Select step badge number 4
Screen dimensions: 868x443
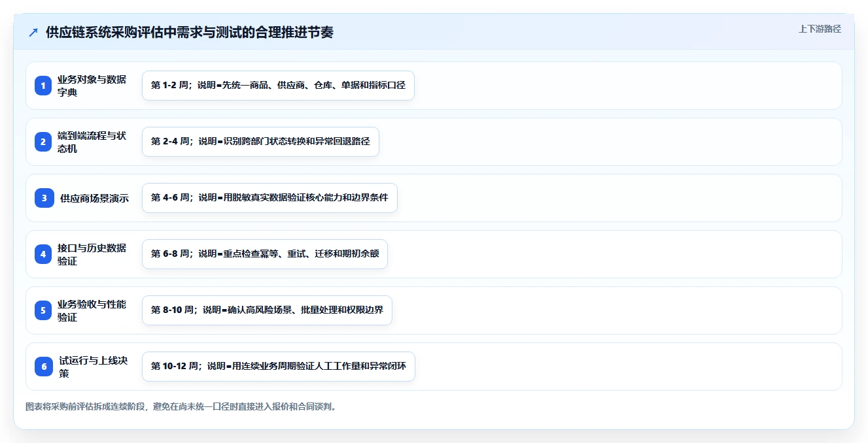(x=43, y=254)
